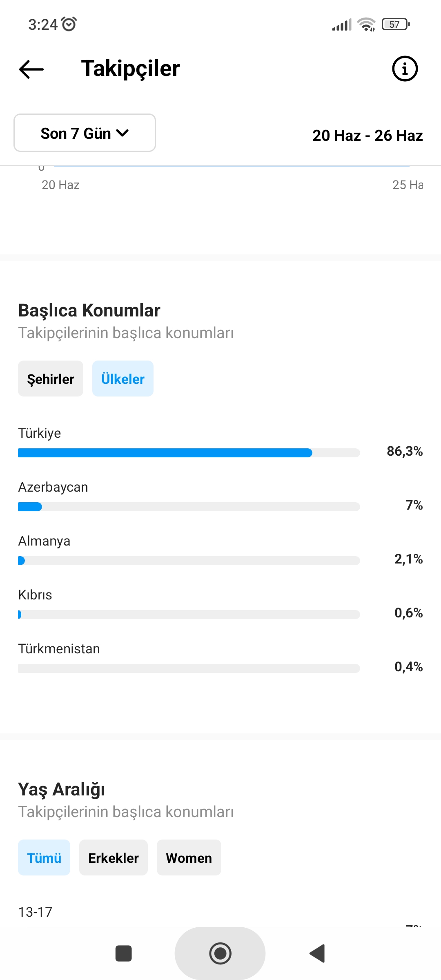Tap the Türkiye country row label
Image resolution: width=441 pixels, height=980 pixels.
point(40,433)
